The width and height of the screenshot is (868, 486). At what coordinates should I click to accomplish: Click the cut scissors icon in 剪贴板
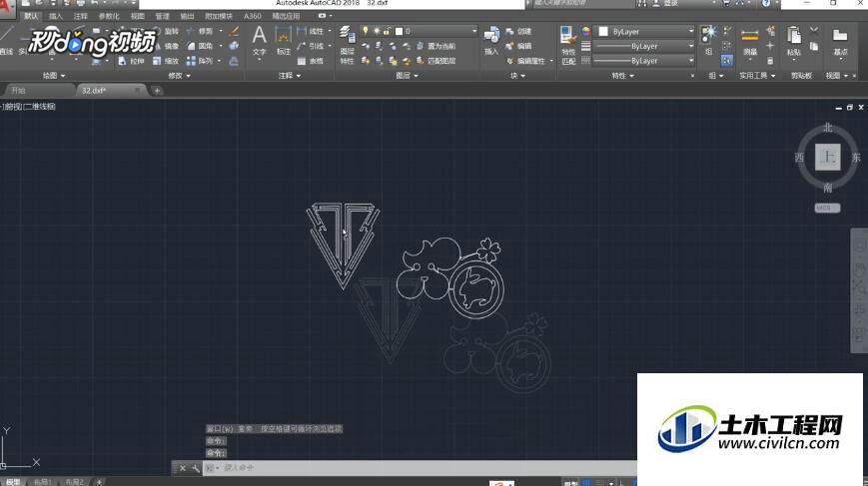pyautogui.click(x=814, y=31)
